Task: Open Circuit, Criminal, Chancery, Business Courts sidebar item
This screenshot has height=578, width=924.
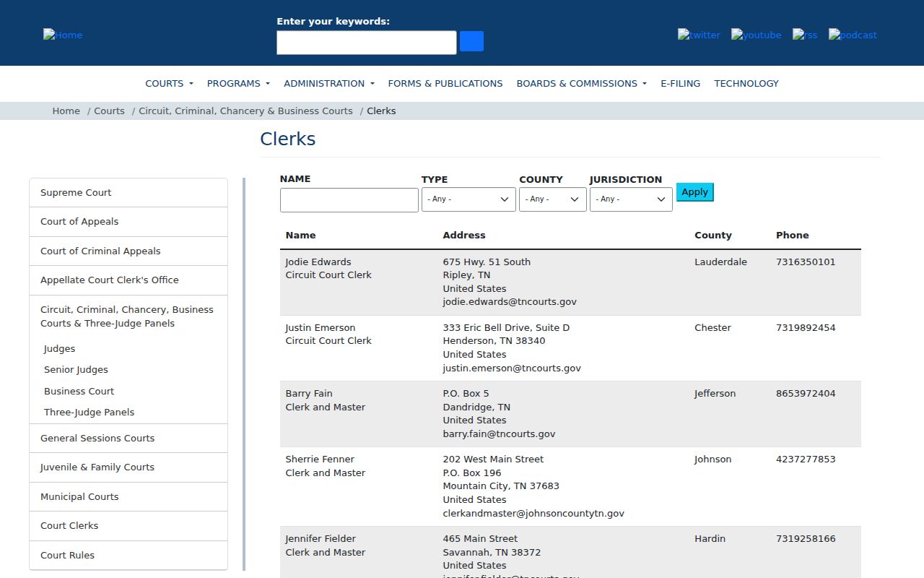Action: tap(128, 316)
